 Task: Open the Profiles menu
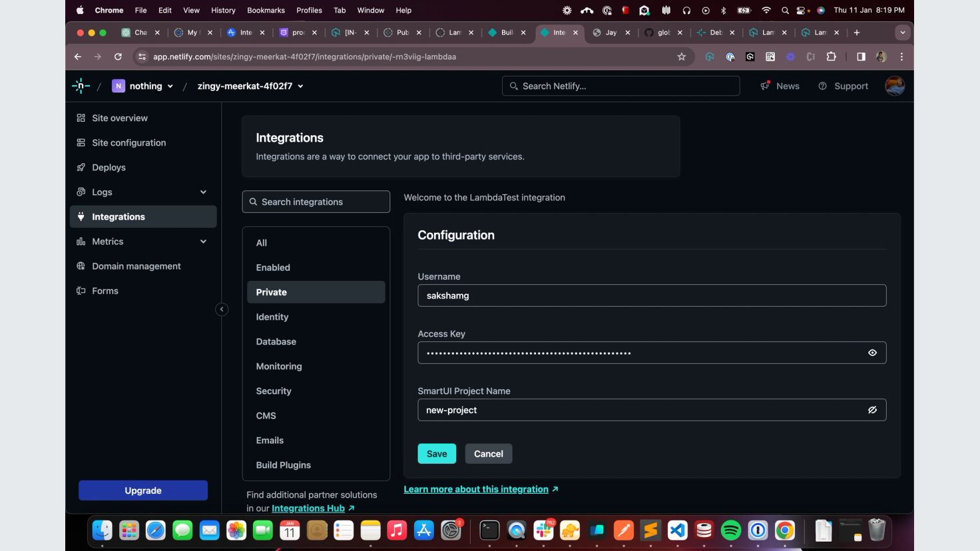(309, 10)
